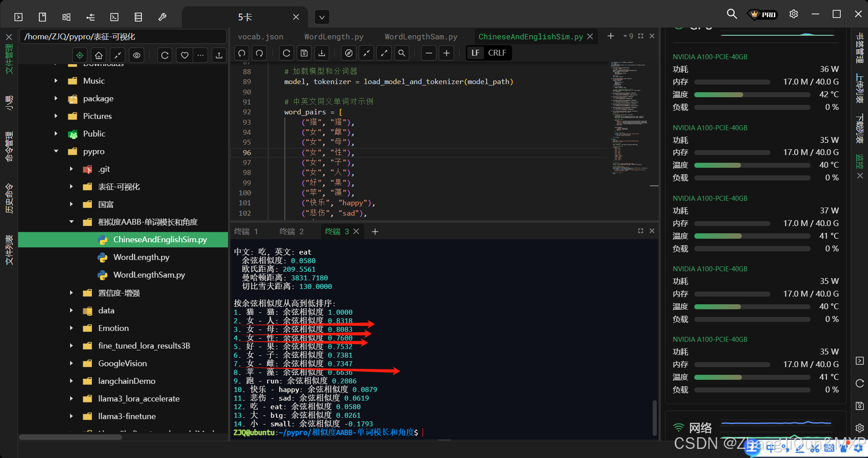Maximize the terminal panel
Screen dimensions: 868x458
[x=640, y=231]
